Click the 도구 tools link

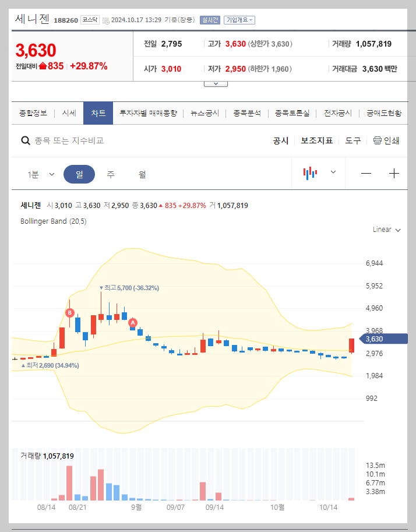coord(353,140)
